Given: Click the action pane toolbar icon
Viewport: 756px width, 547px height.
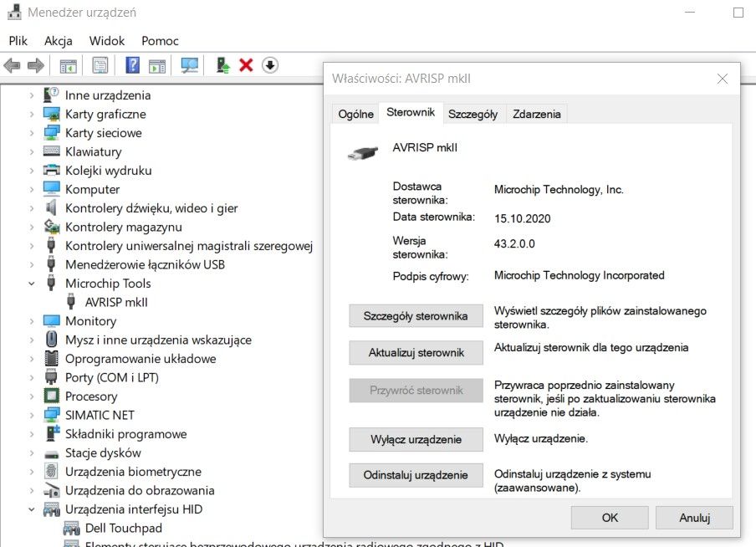Looking at the screenshot, I should [157, 65].
